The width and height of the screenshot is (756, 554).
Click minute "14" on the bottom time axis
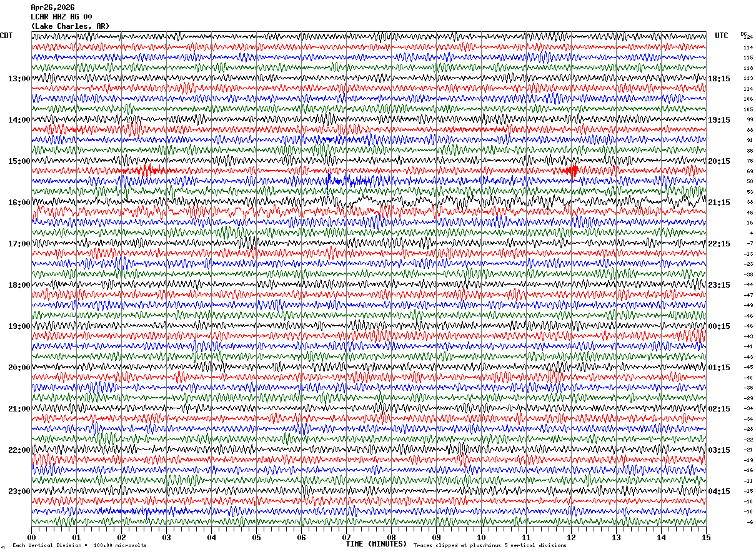tap(661, 537)
